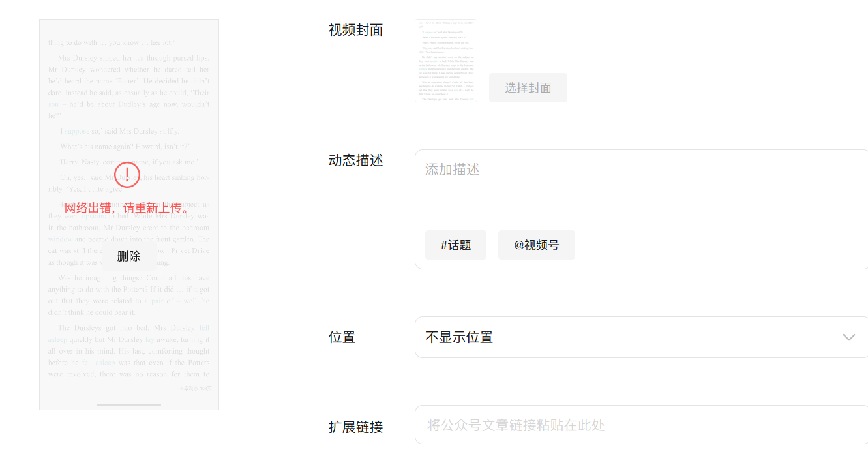Open the 不显示位置 location dropdown
Viewport: 868px width, 467px height.
(x=641, y=337)
